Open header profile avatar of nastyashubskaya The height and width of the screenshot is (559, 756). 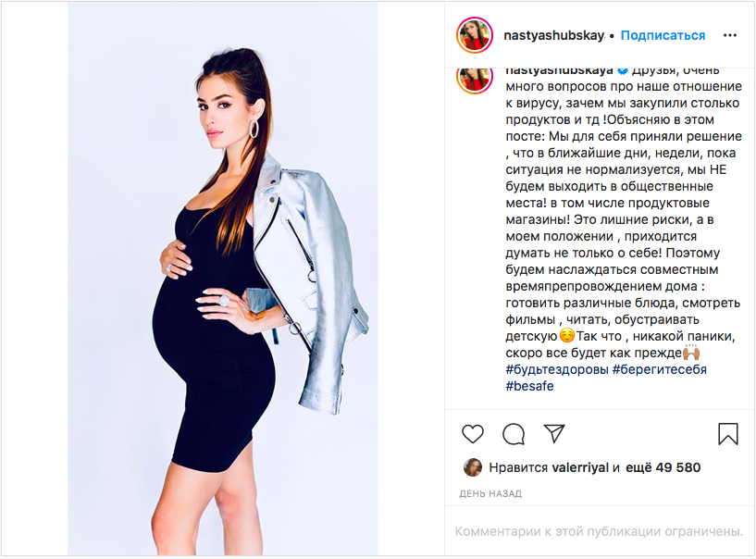click(x=475, y=35)
